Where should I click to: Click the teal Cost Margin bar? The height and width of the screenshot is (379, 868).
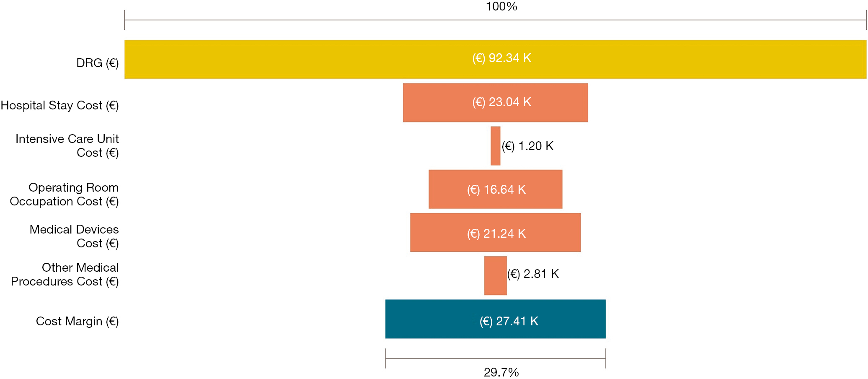click(495, 319)
